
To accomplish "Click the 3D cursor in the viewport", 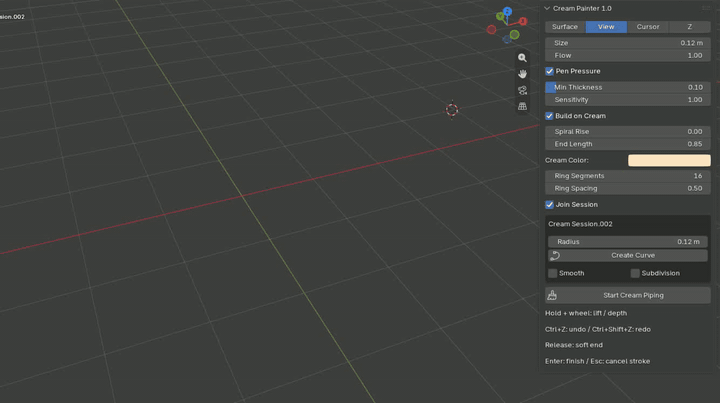I will coord(452,110).
